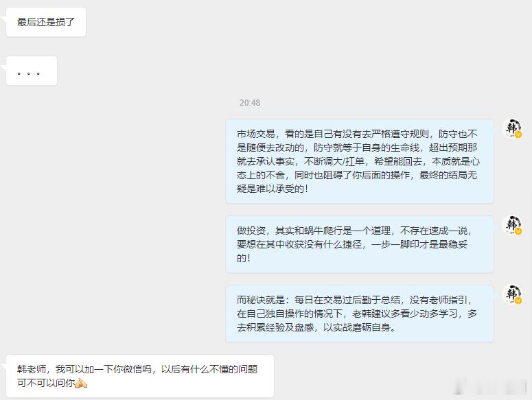Click the word 微信 in the last message
The width and height of the screenshot is (532, 400).
[x=132, y=369]
